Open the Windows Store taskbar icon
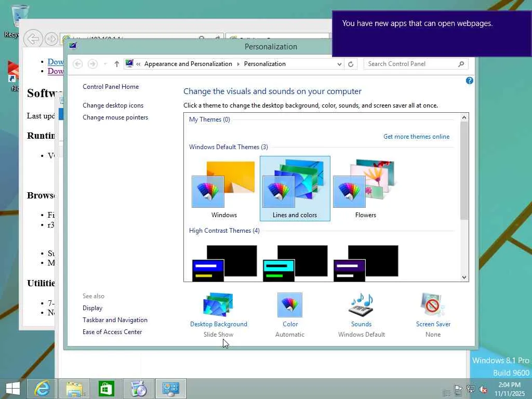This screenshot has width=532, height=399. click(106, 389)
